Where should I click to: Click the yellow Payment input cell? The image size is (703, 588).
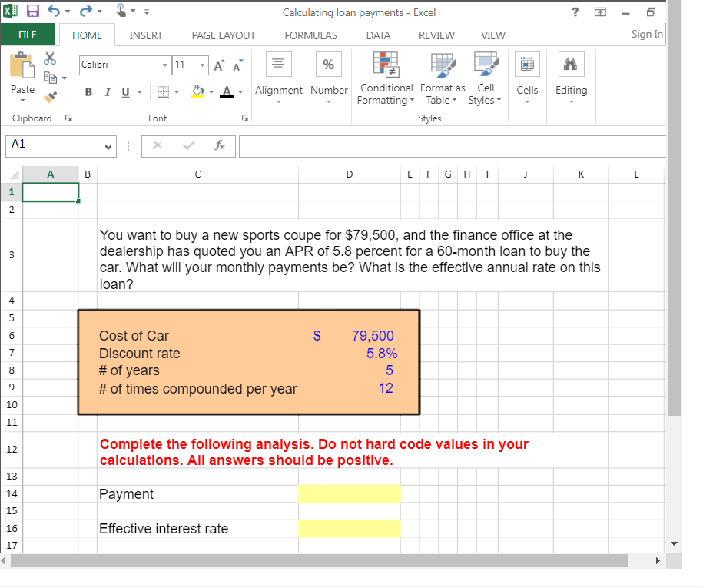350,493
